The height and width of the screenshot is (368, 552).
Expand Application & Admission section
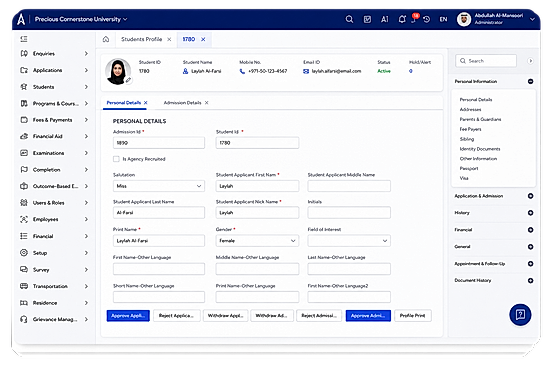530,196
